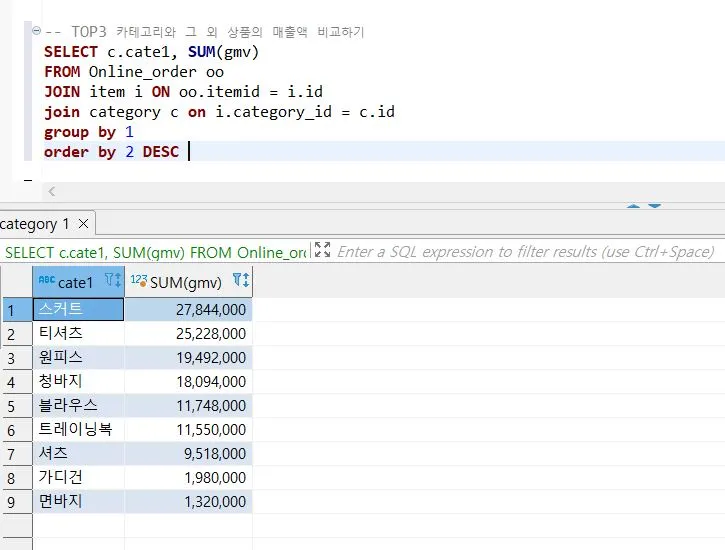Click panel expand down arrow
725x550 pixels.
pos(654,206)
